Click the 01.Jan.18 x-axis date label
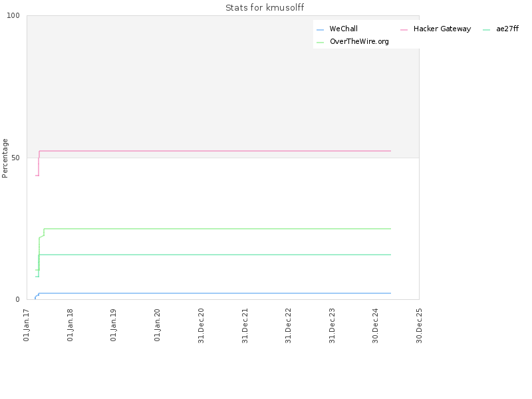 pyautogui.click(x=70, y=325)
